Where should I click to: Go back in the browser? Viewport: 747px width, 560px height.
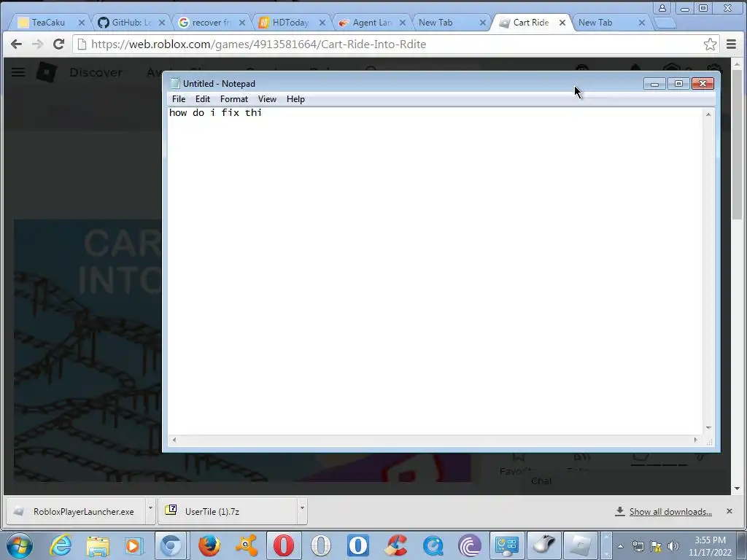(x=16, y=44)
